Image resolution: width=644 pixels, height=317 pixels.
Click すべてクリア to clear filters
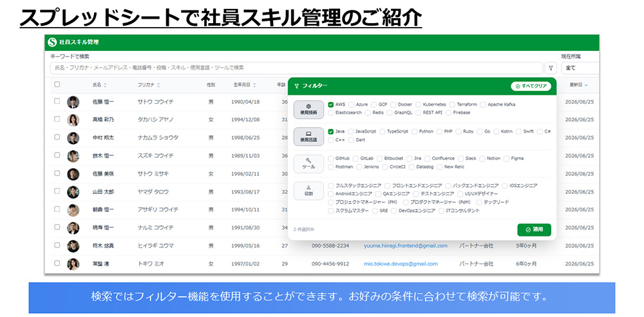531,86
